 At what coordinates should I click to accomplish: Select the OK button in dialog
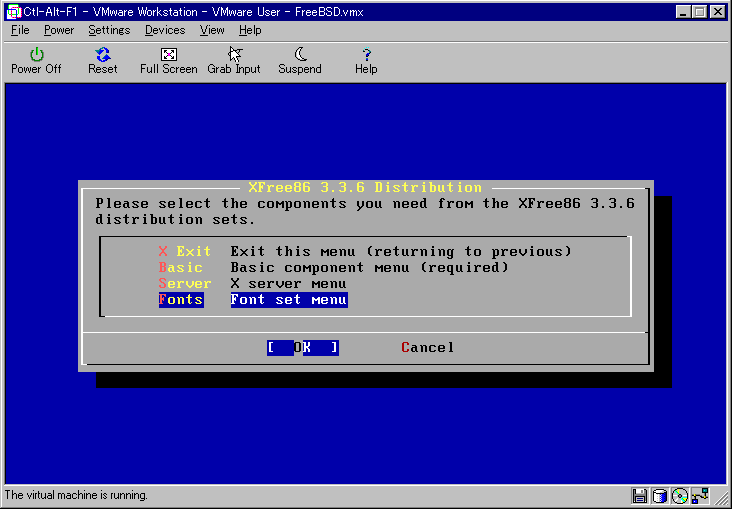(303, 347)
